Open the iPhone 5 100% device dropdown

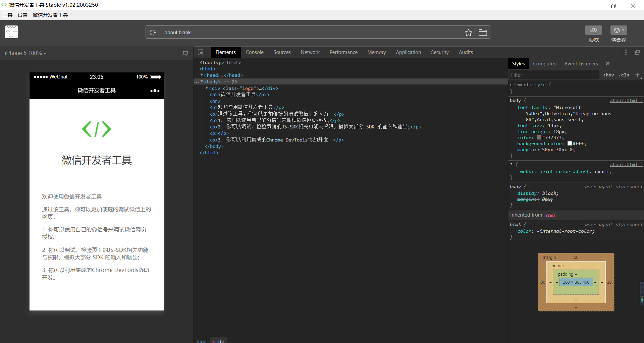[x=25, y=53]
